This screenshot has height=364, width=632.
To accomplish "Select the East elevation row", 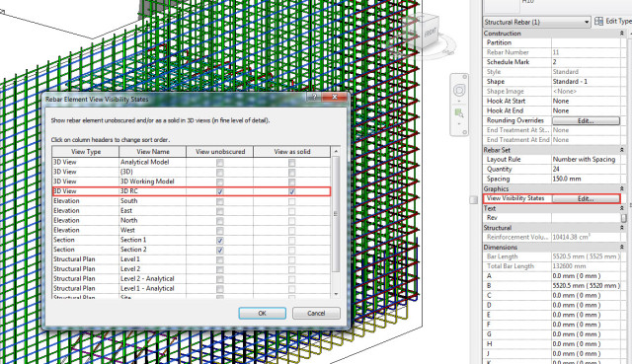I will point(191,210).
